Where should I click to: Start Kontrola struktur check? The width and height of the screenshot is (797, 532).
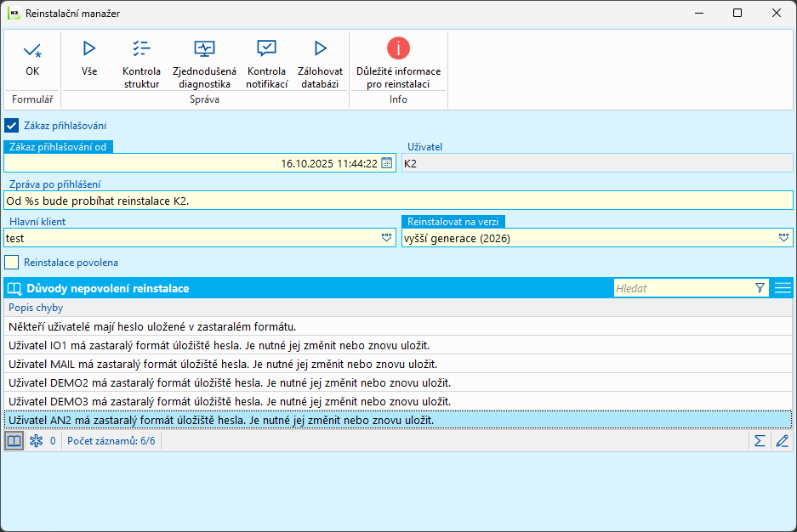[x=141, y=49]
